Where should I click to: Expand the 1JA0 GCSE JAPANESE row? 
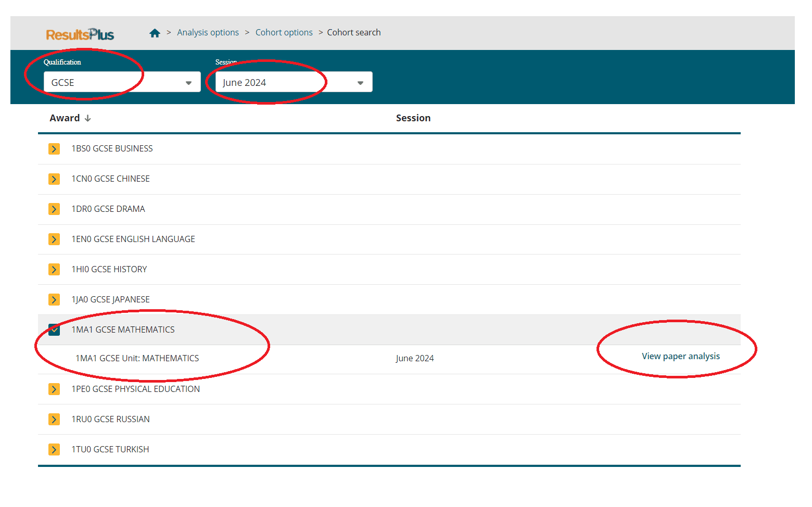tap(54, 300)
